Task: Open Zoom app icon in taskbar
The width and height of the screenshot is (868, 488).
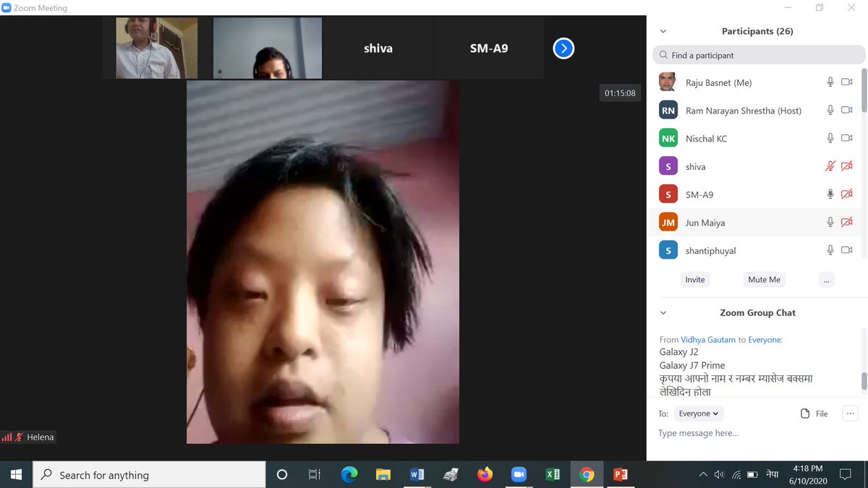Action: tap(519, 474)
